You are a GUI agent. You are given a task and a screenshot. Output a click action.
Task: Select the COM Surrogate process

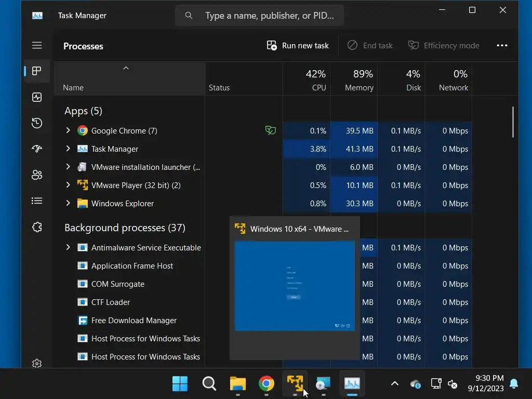(x=118, y=284)
